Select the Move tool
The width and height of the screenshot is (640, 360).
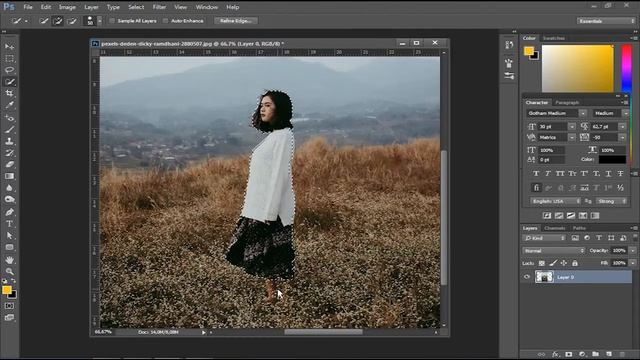(9, 47)
